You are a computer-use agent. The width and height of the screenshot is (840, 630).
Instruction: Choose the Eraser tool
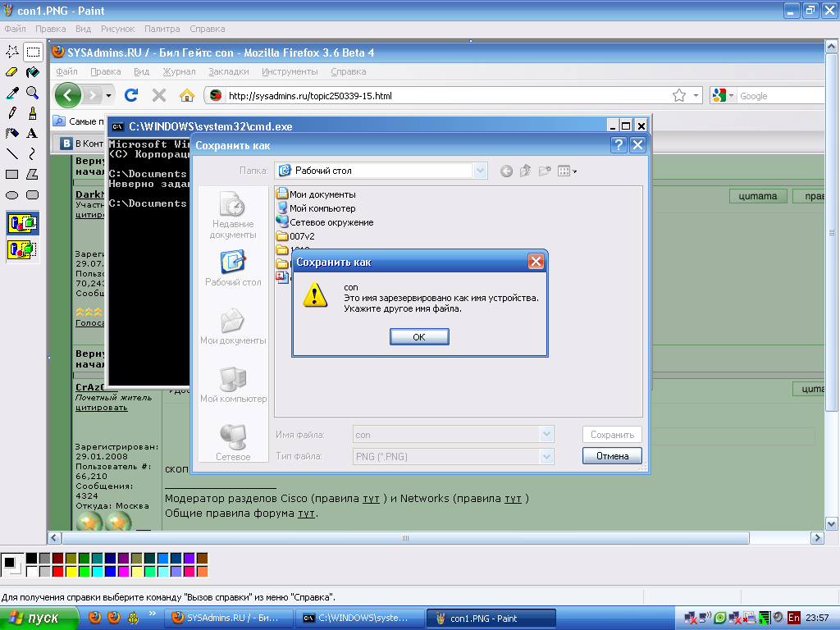click(x=12, y=72)
